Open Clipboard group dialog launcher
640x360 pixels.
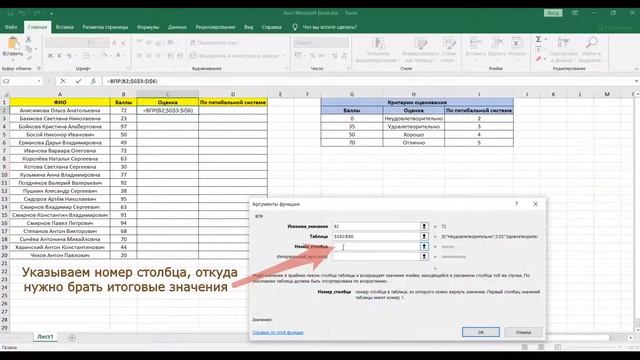pyautogui.click(x=39, y=69)
